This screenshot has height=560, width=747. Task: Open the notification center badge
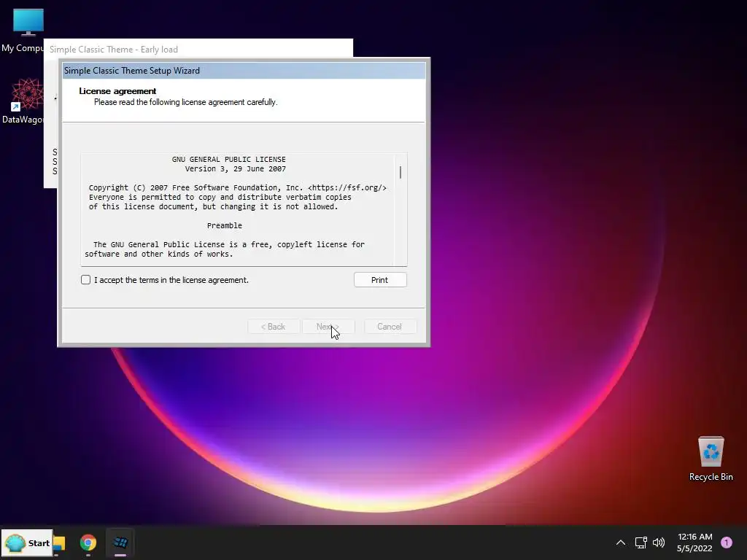[x=727, y=542]
